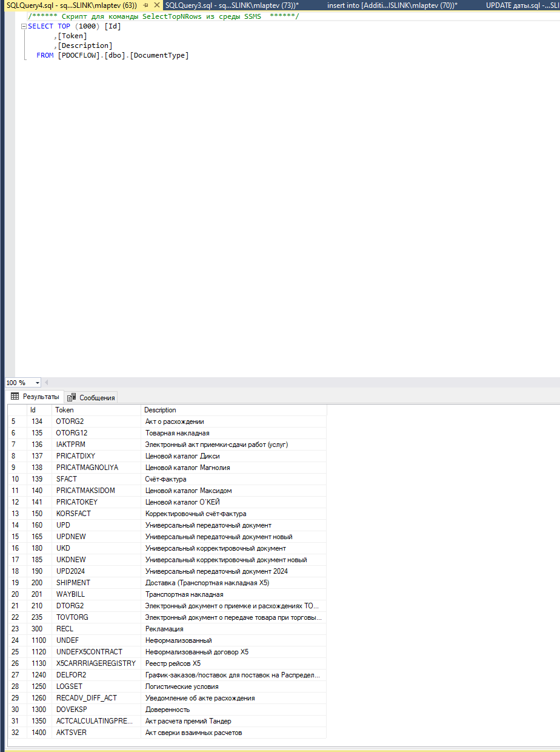Screen dimensions: 560x752
Task: Switch to the Сообщения tab
Action: pos(91,397)
